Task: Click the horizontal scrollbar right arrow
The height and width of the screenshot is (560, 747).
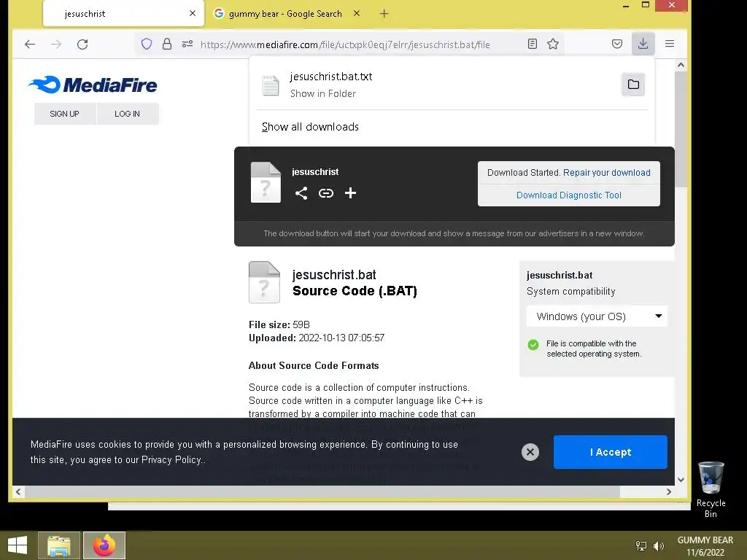Action: click(x=669, y=492)
